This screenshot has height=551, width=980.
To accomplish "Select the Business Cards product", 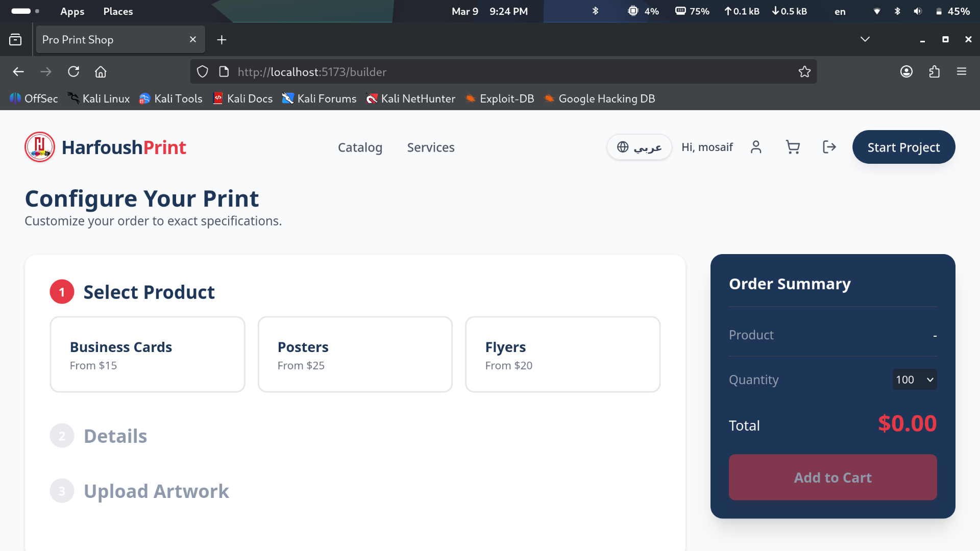I will [148, 355].
